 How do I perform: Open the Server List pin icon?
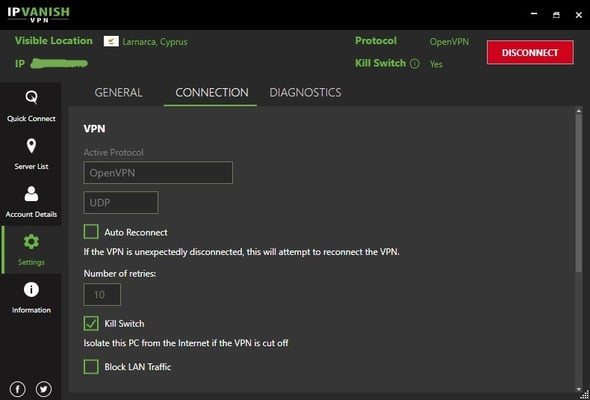(31, 146)
